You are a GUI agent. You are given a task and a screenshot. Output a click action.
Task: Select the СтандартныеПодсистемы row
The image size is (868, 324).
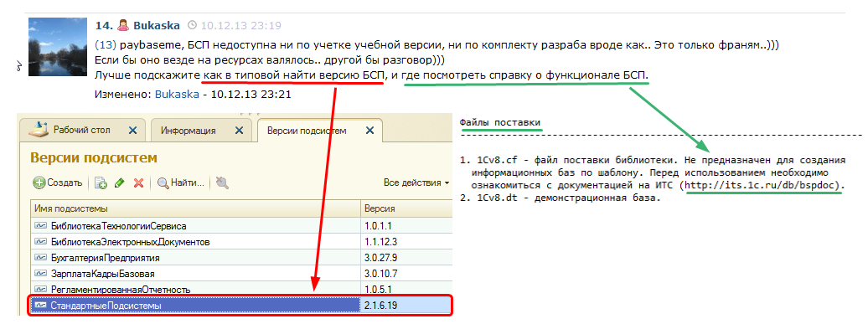click(241, 306)
